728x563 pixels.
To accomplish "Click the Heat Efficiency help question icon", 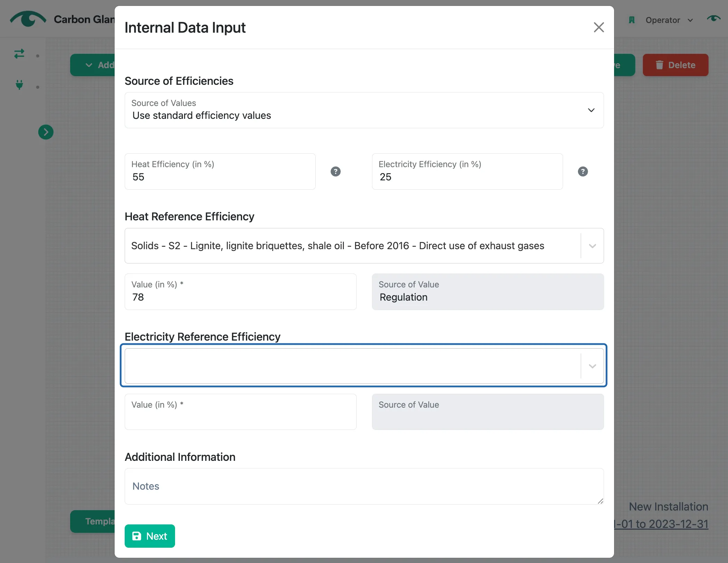I will [x=336, y=171].
